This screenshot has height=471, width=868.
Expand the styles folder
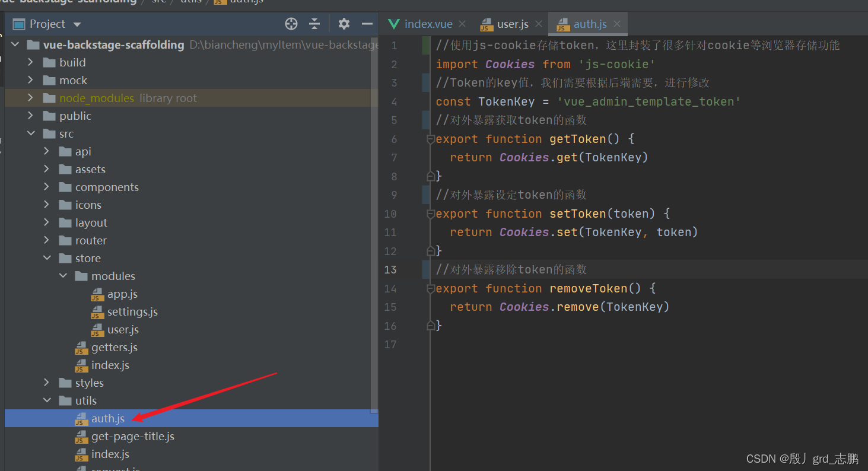pos(47,383)
